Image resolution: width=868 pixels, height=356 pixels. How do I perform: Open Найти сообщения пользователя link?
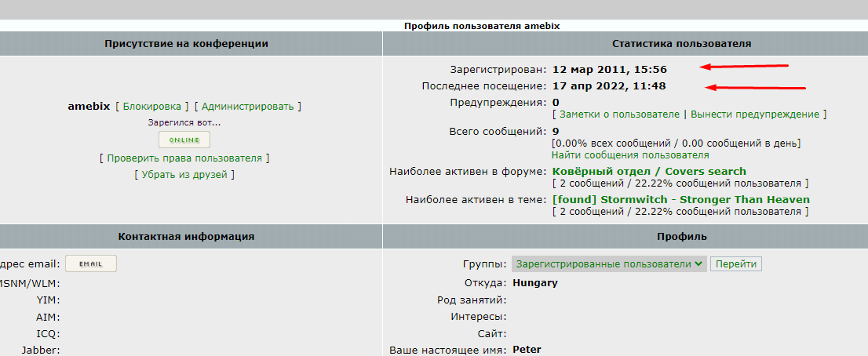[x=630, y=155]
